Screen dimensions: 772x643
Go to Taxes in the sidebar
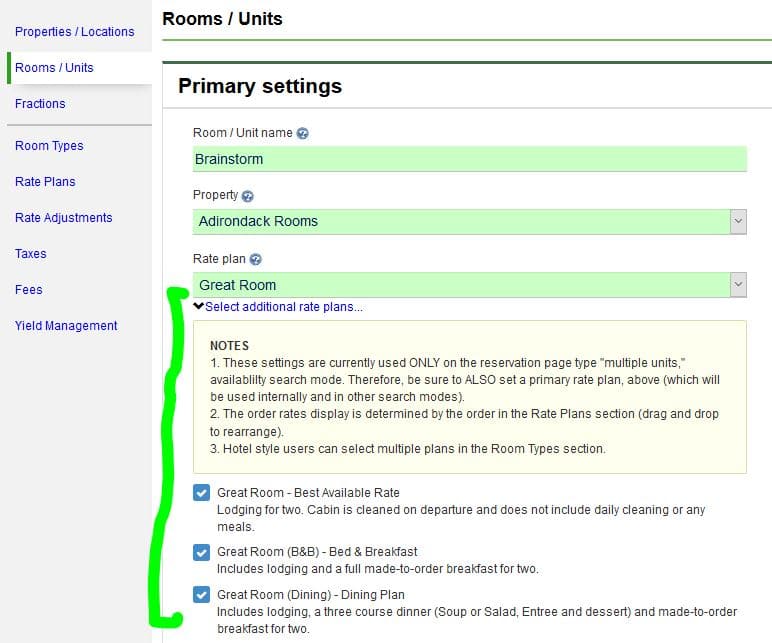point(30,254)
